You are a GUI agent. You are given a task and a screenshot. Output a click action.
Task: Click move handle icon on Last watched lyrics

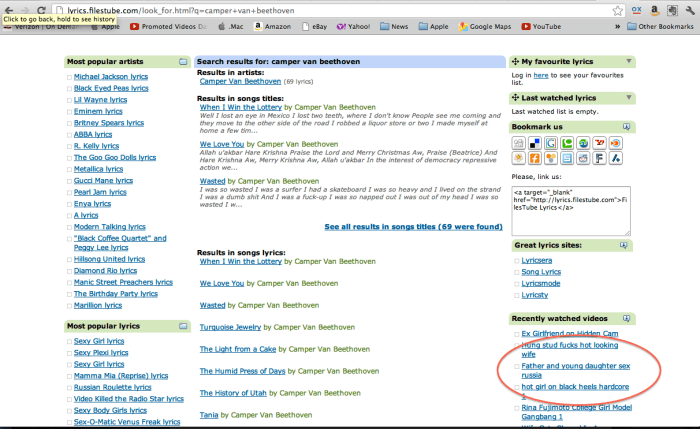point(515,97)
